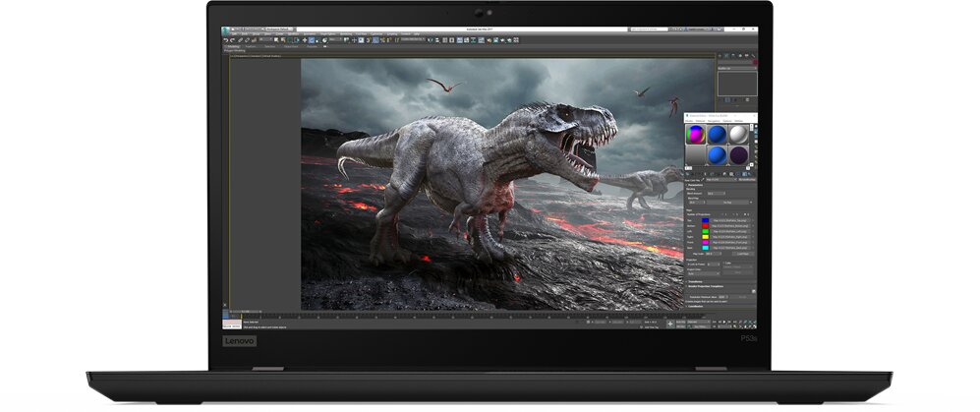Click the Undo arrow in main toolbar
The width and height of the screenshot is (980, 412).
click(x=226, y=40)
